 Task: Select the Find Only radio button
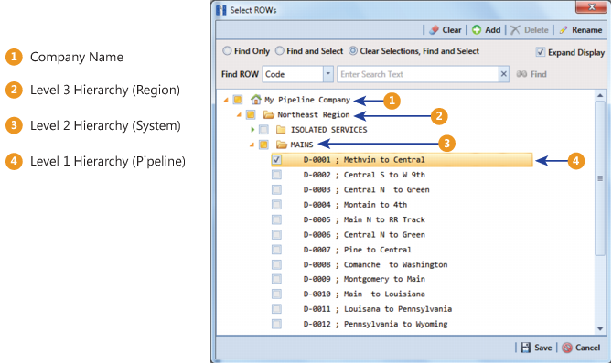(x=227, y=51)
